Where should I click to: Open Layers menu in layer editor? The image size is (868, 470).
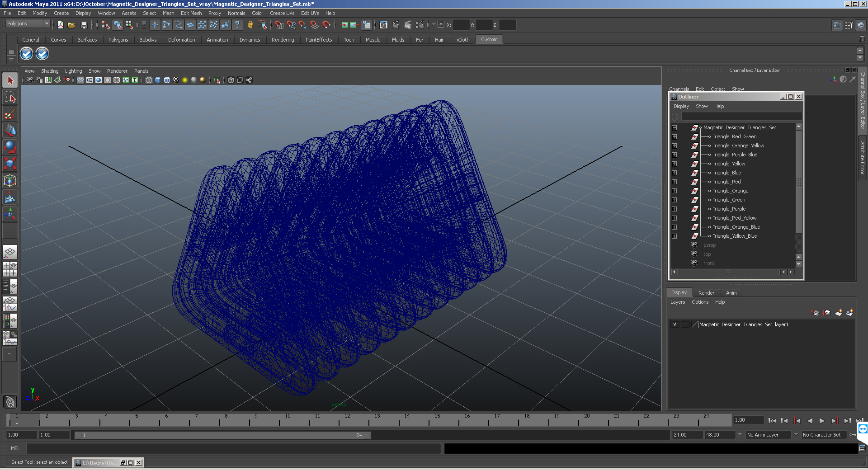677,302
